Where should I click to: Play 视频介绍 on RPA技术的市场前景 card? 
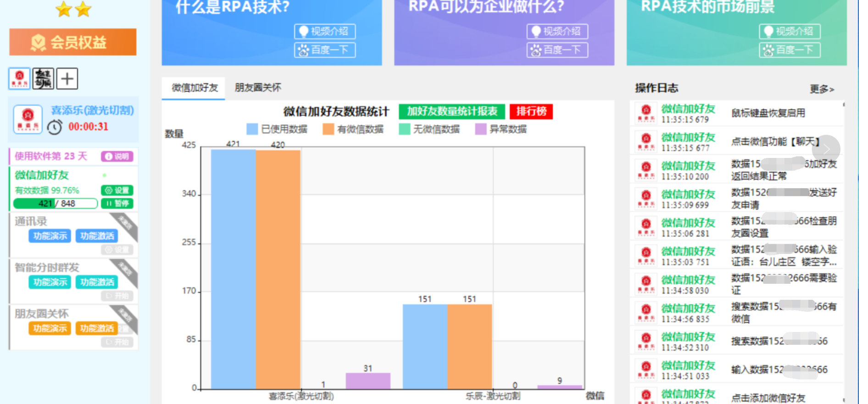click(790, 31)
